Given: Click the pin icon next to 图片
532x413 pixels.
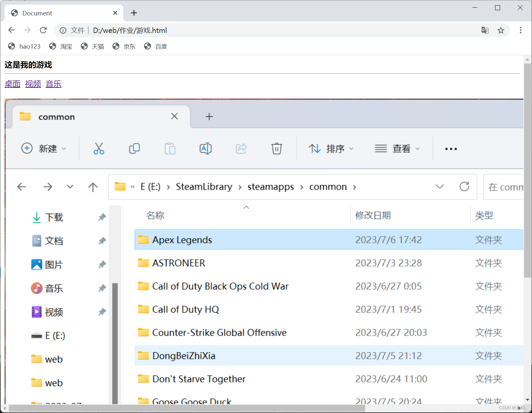Looking at the screenshot, I should [102, 264].
